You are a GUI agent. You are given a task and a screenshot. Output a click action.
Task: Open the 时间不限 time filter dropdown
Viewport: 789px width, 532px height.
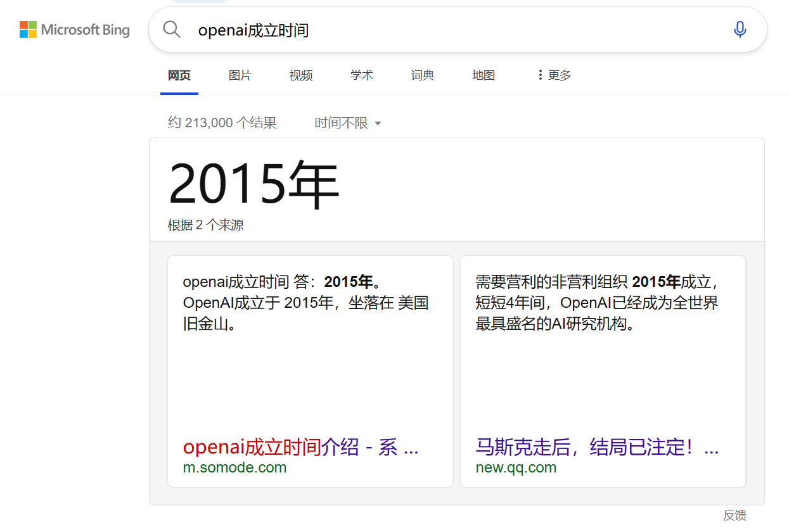347,122
